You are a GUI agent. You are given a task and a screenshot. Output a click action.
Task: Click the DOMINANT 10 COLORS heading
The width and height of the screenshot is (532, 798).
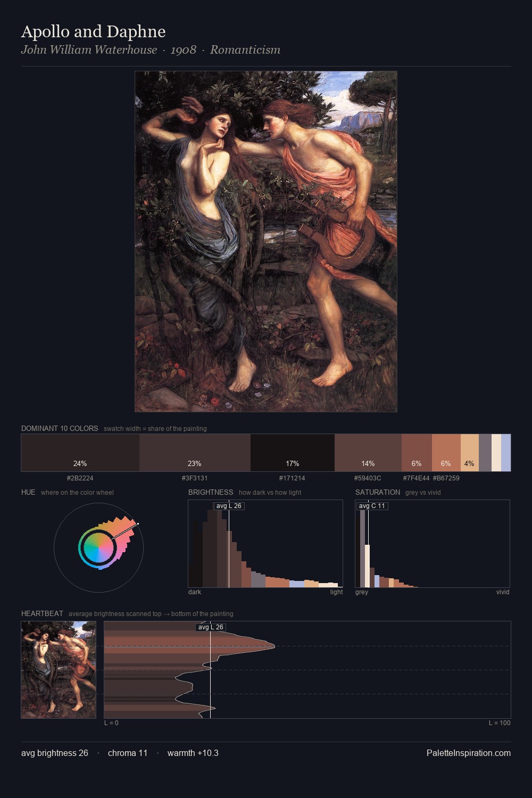60,428
